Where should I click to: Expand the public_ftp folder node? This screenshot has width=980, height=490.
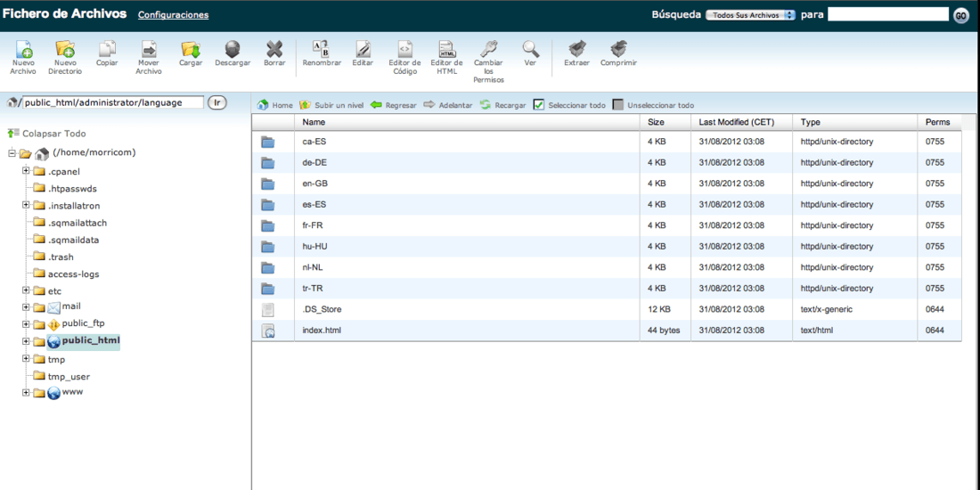coord(26,324)
